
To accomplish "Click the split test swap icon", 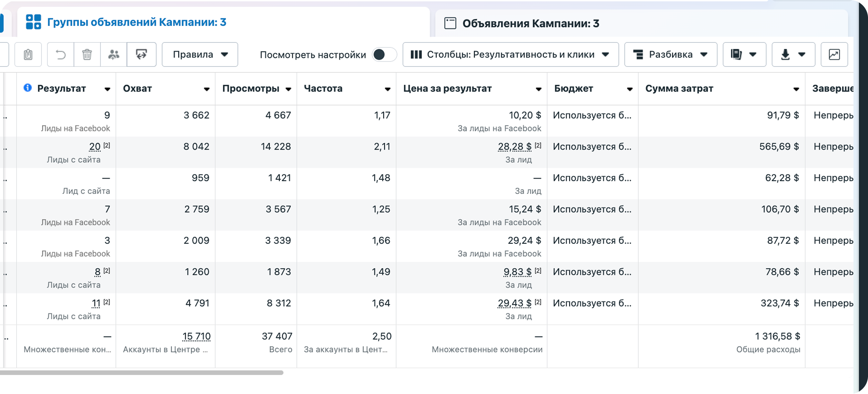I will pyautogui.click(x=141, y=54).
